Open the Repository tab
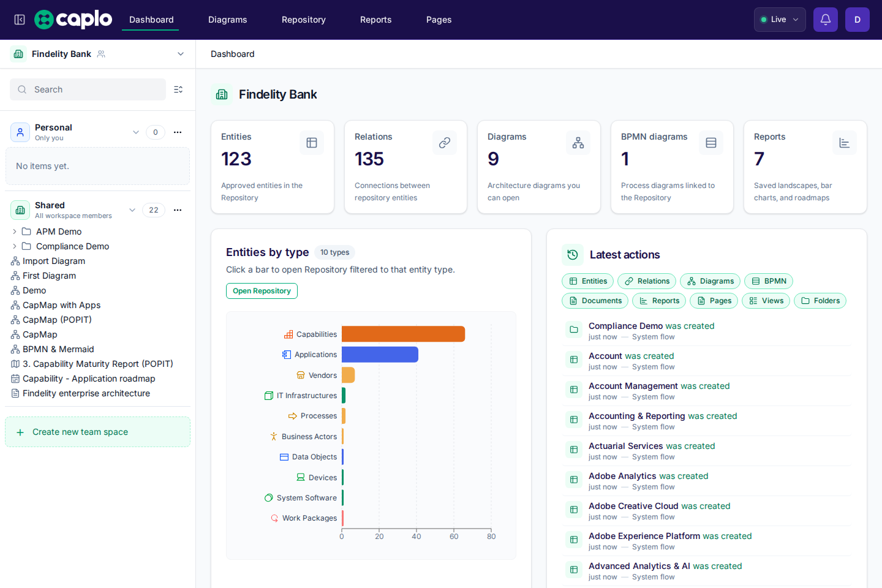 [x=304, y=20]
